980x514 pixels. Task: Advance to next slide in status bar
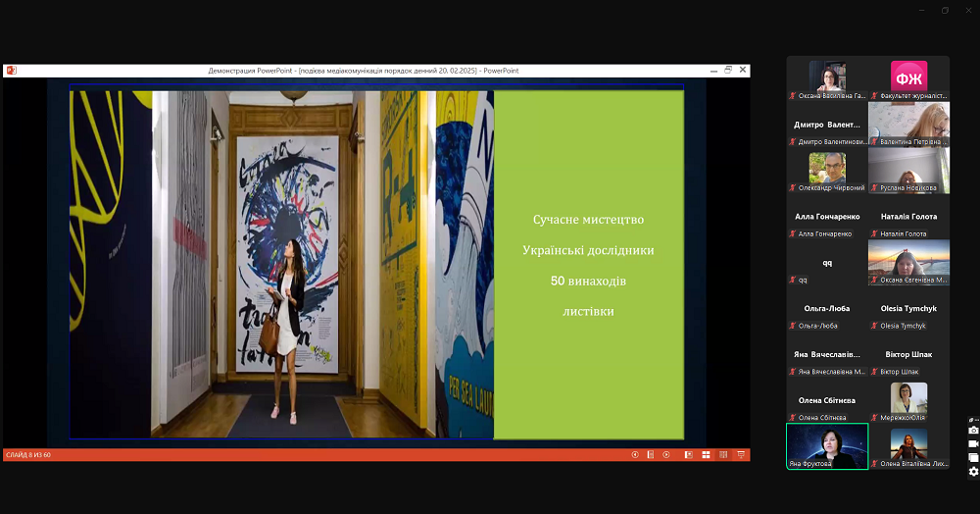pos(666,454)
